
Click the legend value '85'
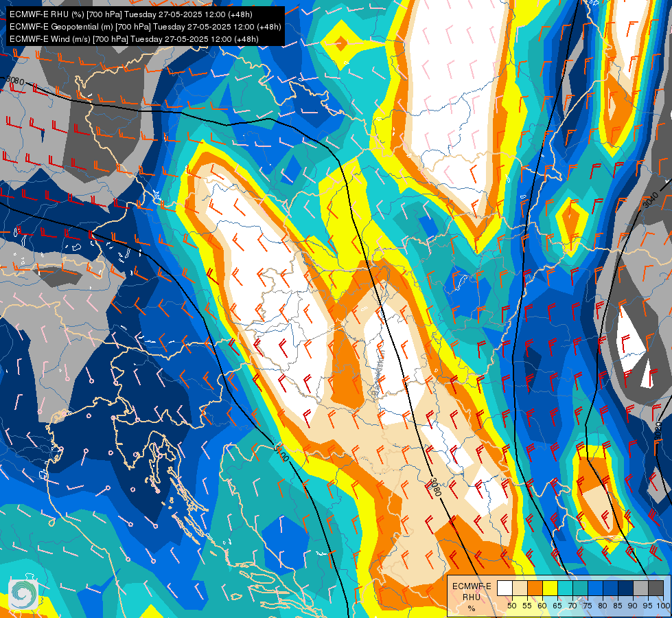coord(618,606)
